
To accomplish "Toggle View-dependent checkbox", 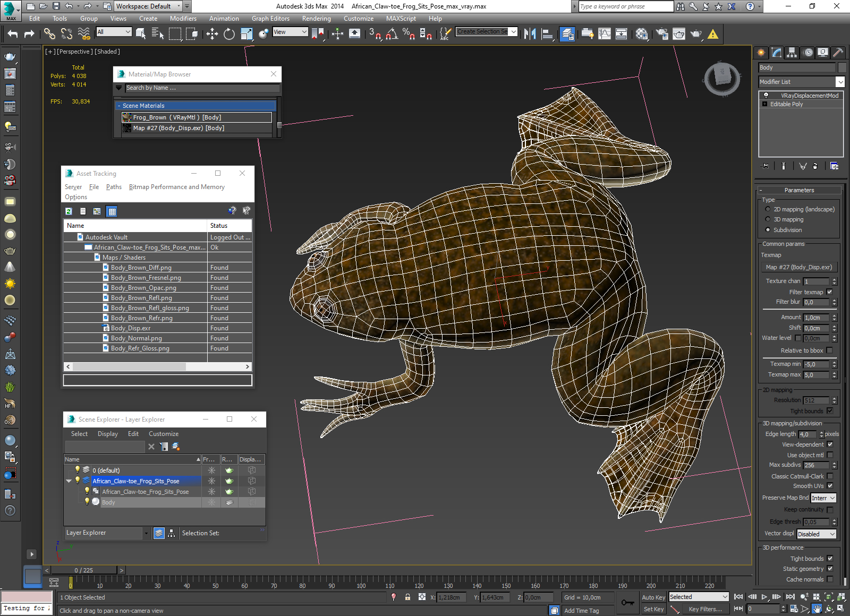I will tap(830, 444).
